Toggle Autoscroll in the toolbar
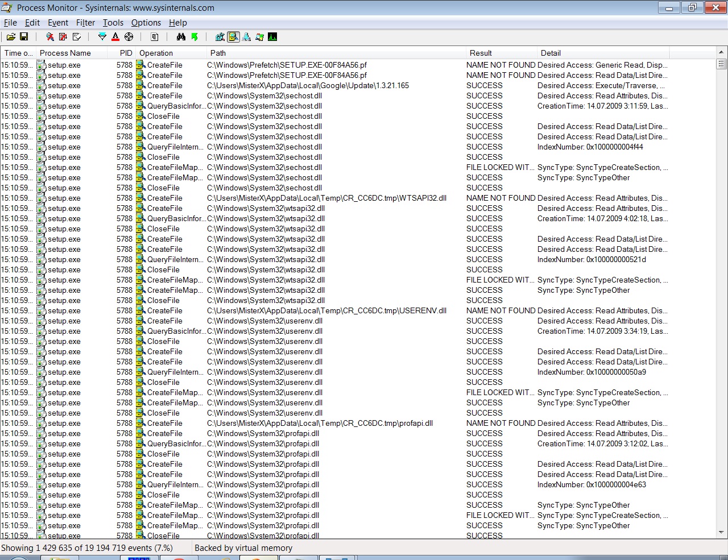Screen dimensions: 728x560 (x=63, y=37)
